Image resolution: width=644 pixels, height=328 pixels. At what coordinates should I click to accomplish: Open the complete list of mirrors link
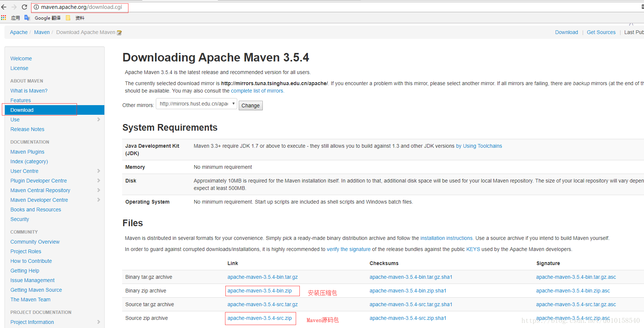pyautogui.click(x=257, y=91)
